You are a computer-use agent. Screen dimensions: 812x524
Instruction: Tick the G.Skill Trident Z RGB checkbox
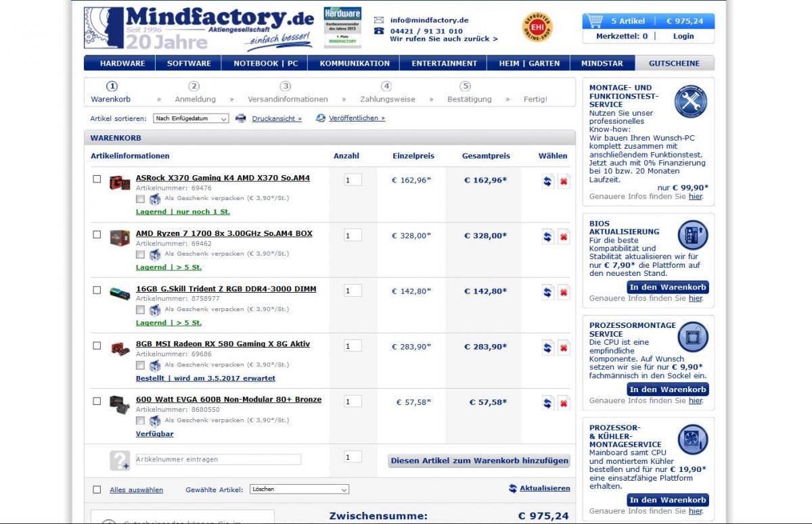pos(97,290)
